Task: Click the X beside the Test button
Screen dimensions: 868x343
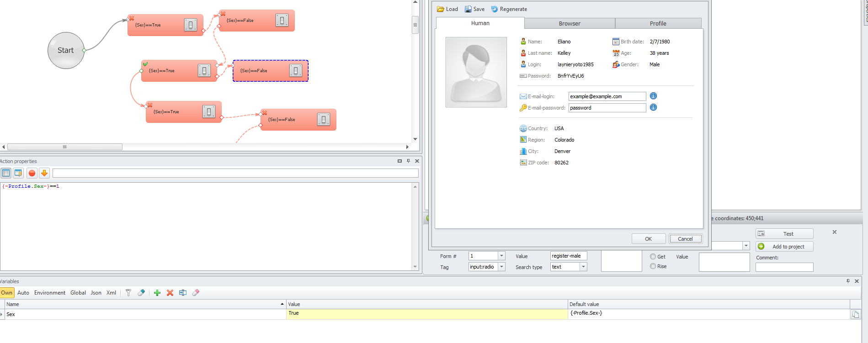Action: [x=835, y=232]
